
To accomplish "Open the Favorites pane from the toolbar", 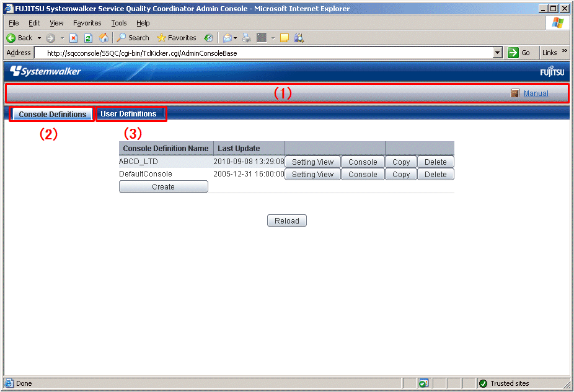I will click(x=177, y=38).
